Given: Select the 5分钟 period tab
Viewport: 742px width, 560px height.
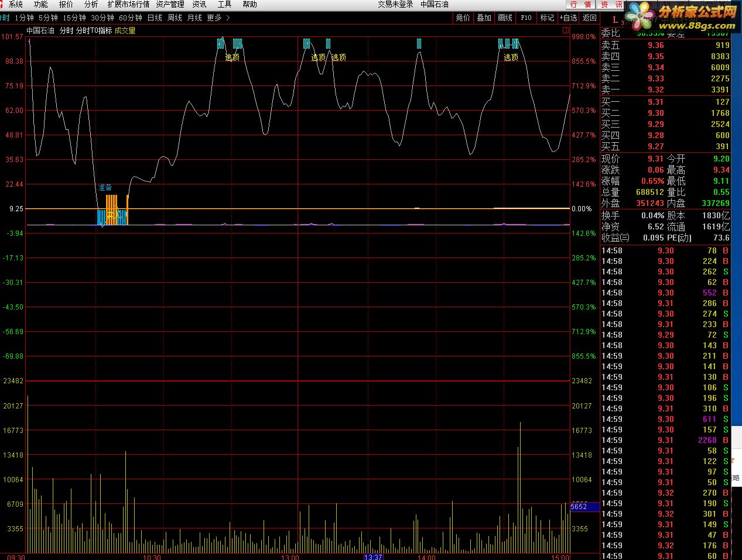Looking at the screenshot, I should (48, 18).
